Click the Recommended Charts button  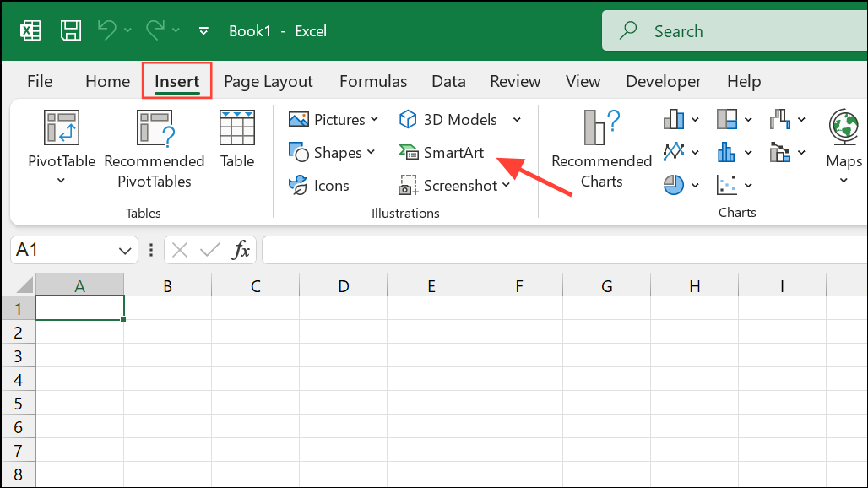pyautogui.click(x=600, y=149)
